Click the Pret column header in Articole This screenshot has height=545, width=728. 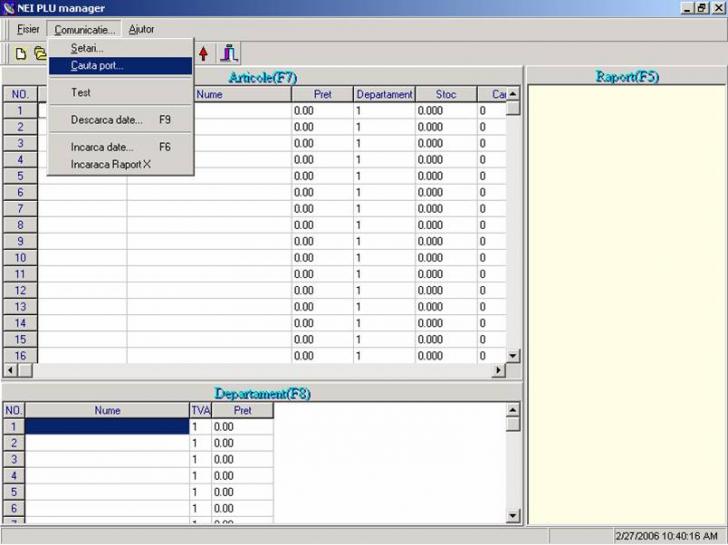321,94
